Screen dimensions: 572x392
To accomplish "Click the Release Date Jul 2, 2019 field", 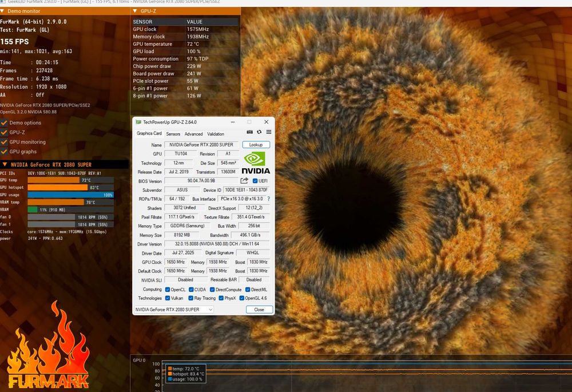I will 178,172.
